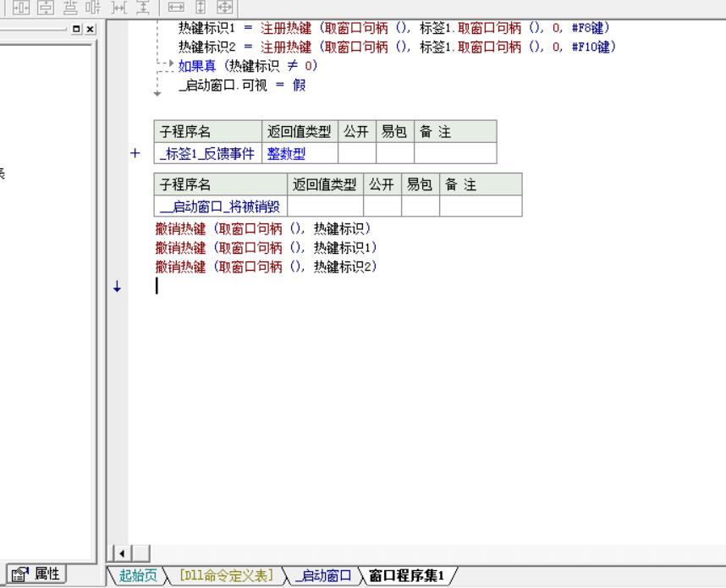Click the #F8键 constant
The image size is (726, 588).
click(588, 28)
